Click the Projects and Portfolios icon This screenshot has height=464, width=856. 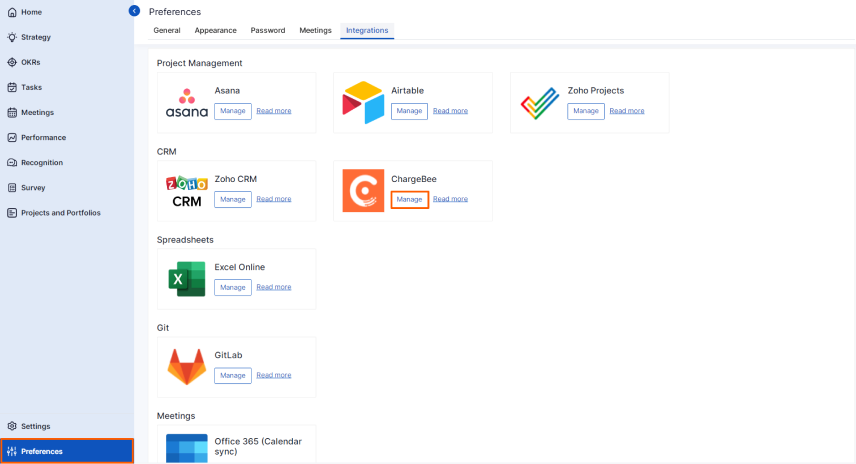click(x=12, y=213)
